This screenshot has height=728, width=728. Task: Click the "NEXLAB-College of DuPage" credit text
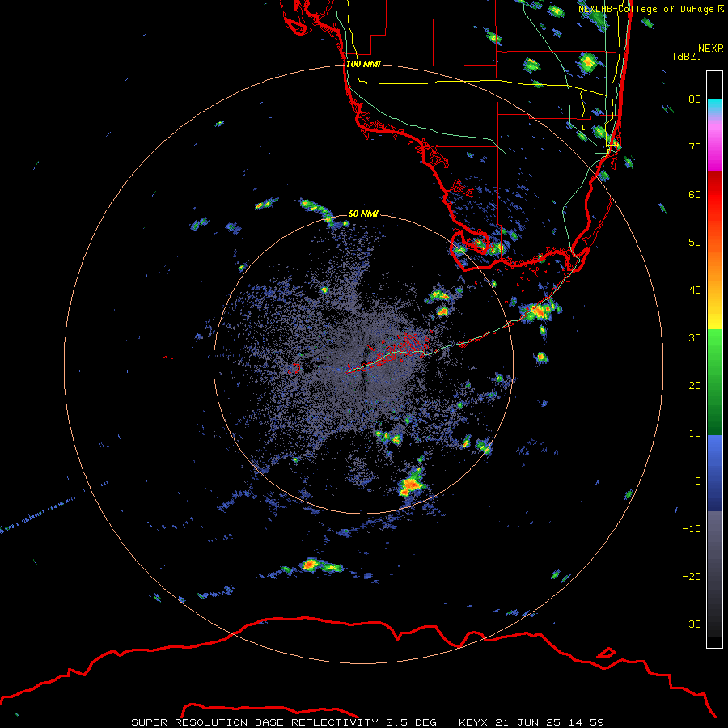click(647, 9)
